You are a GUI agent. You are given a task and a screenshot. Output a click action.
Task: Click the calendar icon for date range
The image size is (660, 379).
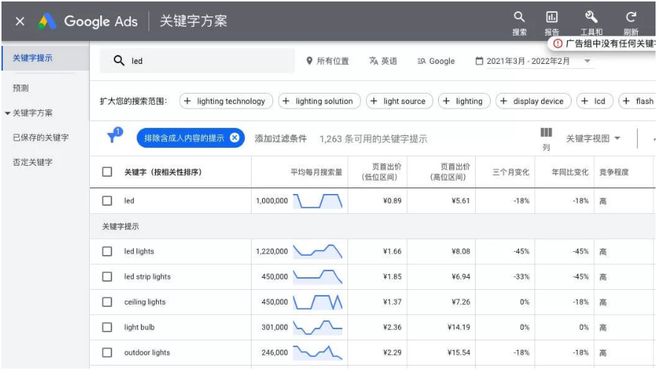pos(479,61)
